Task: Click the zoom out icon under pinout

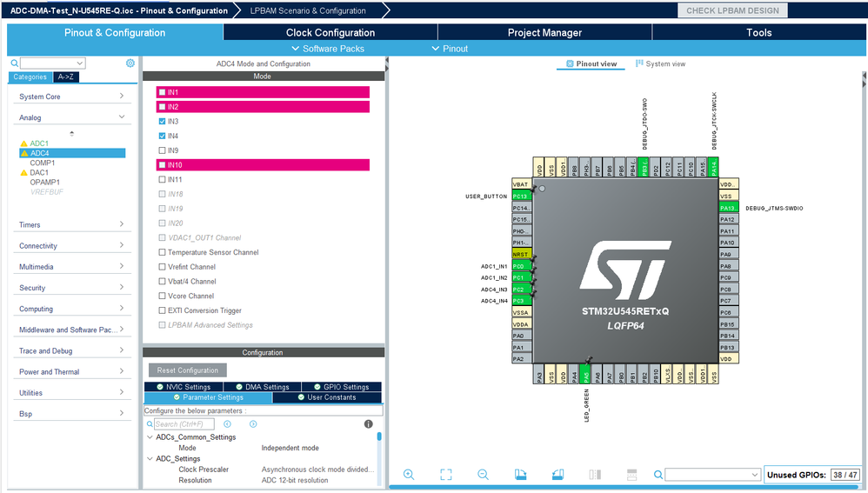Action: click(484, 474)
